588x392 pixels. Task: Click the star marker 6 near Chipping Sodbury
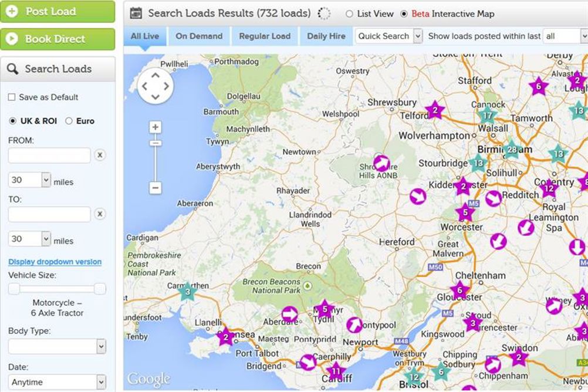point(441,371)
